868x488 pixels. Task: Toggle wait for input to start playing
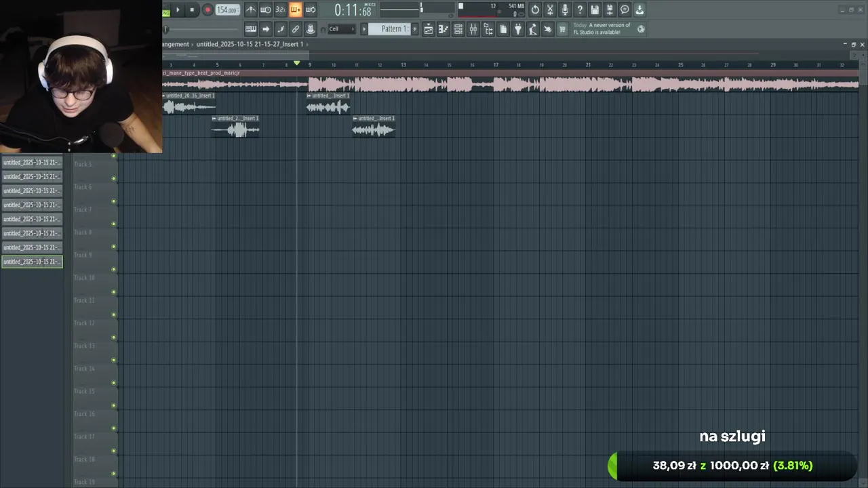tap(266, 9)
